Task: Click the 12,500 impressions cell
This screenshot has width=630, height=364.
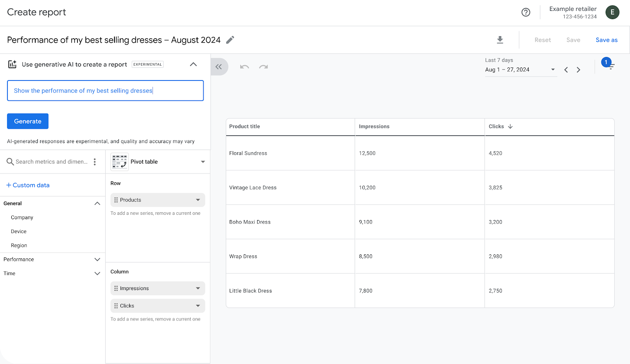Action: tap(367, 153)
